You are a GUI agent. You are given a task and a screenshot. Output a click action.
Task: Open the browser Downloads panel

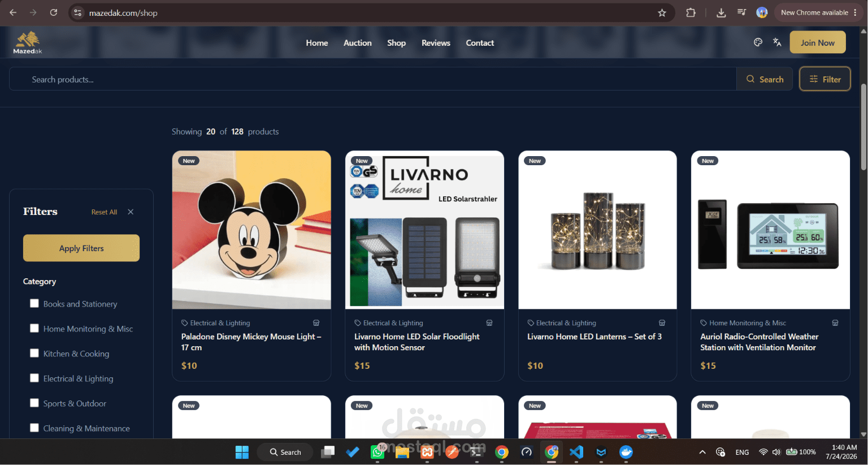click(x=721, y=12)
